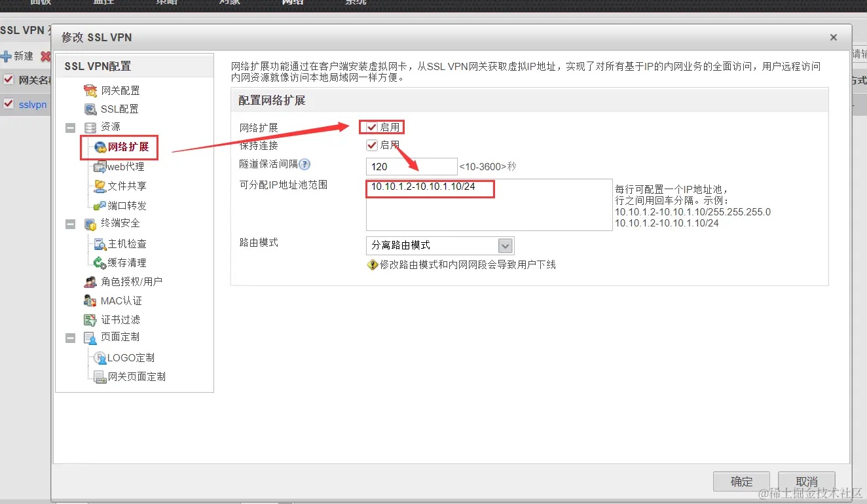Click the 可分配IP地址池范围 text area
The image size is (867, 504).
pos(489,205)
